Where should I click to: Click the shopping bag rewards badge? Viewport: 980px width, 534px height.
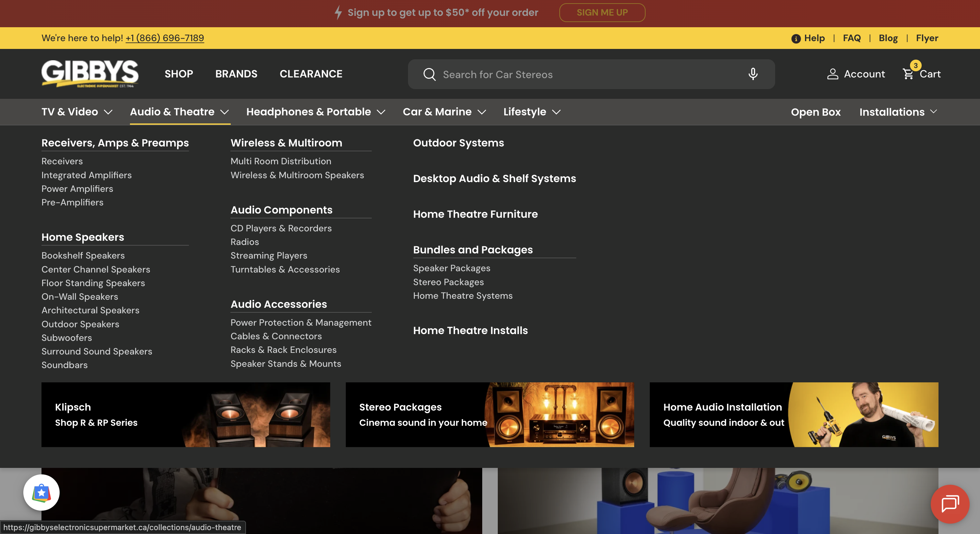click(x=41, y=493)
